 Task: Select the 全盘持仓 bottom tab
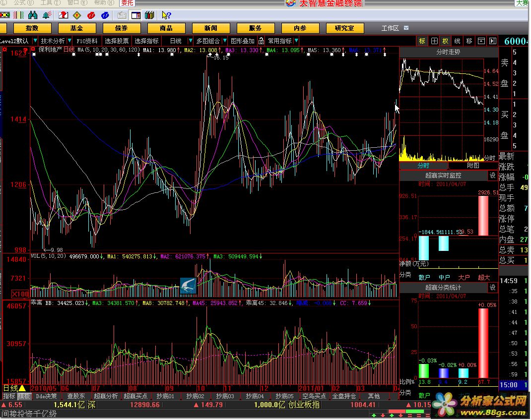pos(344,396)
